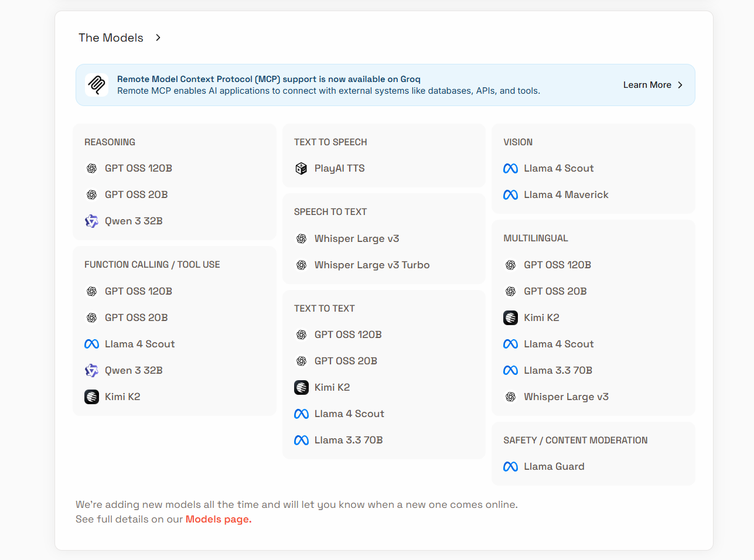
Task: Click the MCP banner logo icon
Action: tap(97, 85)
